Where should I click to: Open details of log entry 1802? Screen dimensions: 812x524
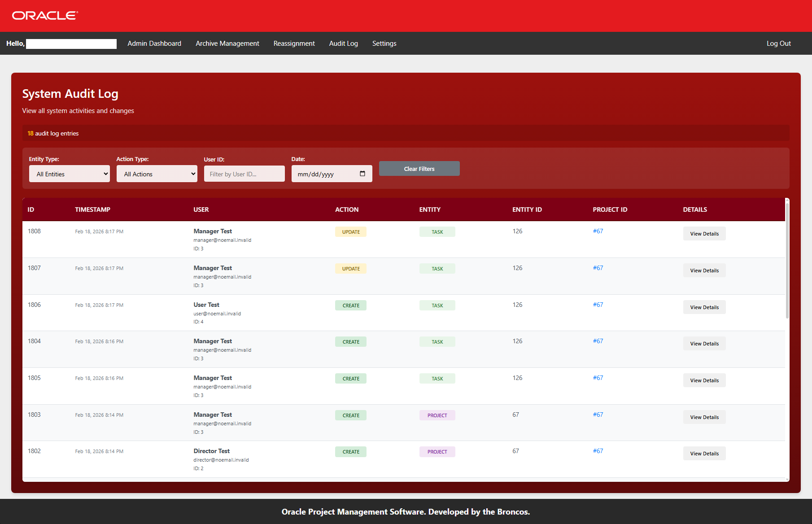coord(704,454)
